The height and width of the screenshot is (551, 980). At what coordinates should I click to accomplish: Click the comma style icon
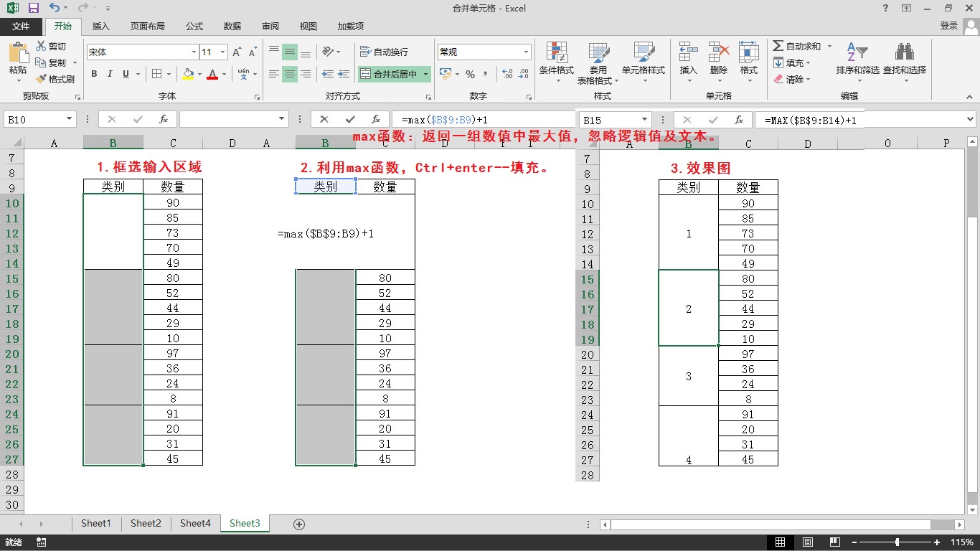coord(486,74)
